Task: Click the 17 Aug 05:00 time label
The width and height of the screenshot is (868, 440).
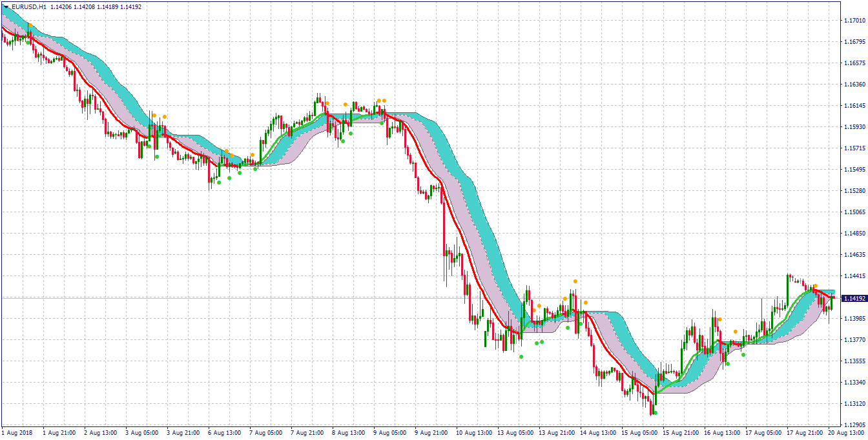Action: [x=763, y=433]
